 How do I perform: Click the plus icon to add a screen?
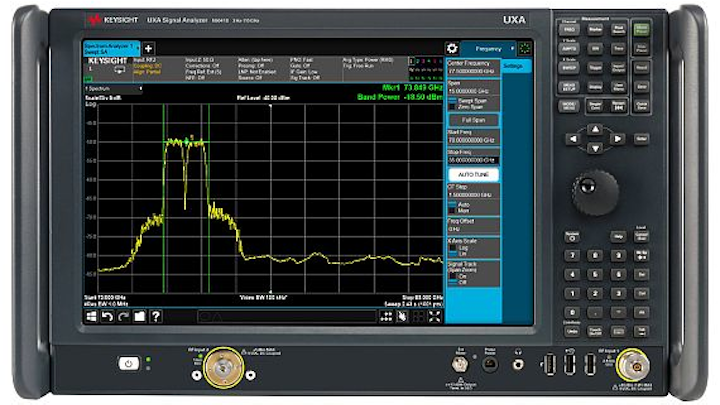pos(148,49)
